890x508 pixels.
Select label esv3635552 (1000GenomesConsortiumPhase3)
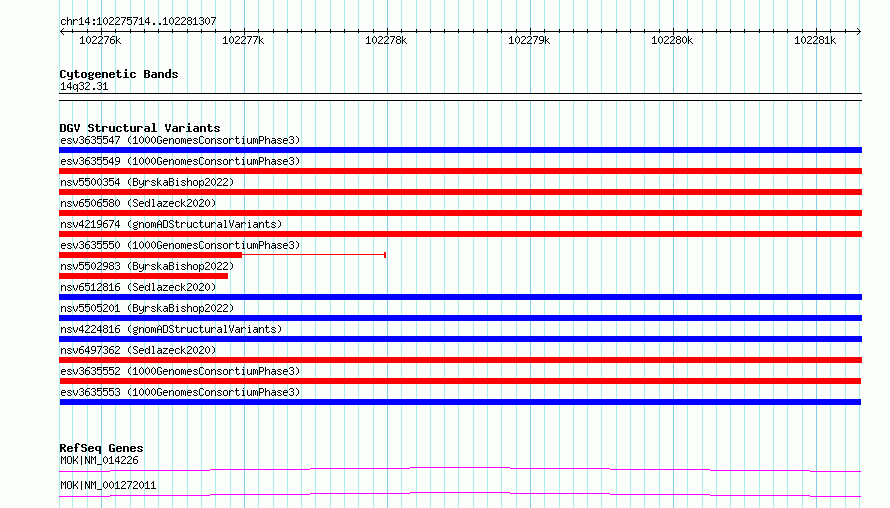(180, 371)
